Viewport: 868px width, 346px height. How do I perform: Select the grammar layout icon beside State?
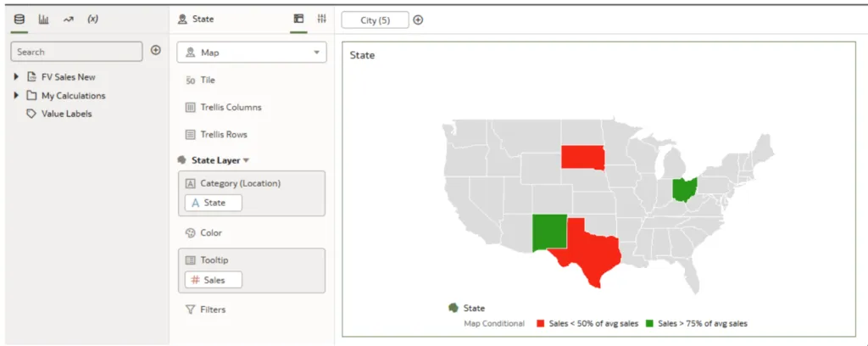click(298, 19)
